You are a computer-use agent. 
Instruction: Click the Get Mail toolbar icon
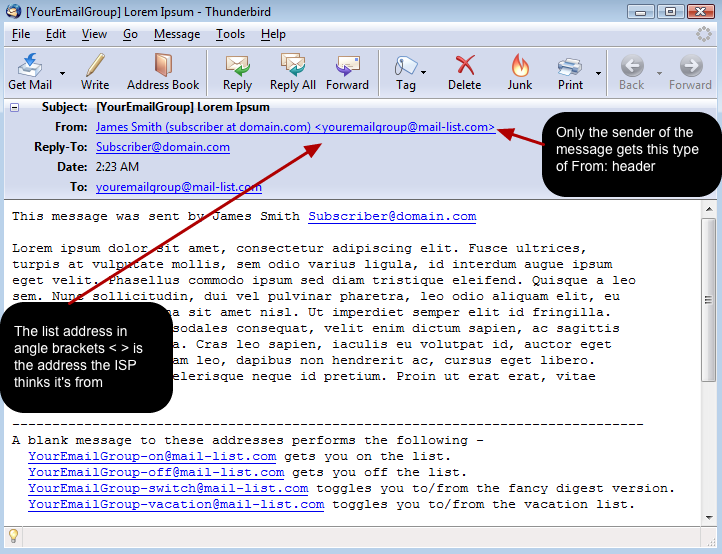pyautogui.click(x=30, y=65)
